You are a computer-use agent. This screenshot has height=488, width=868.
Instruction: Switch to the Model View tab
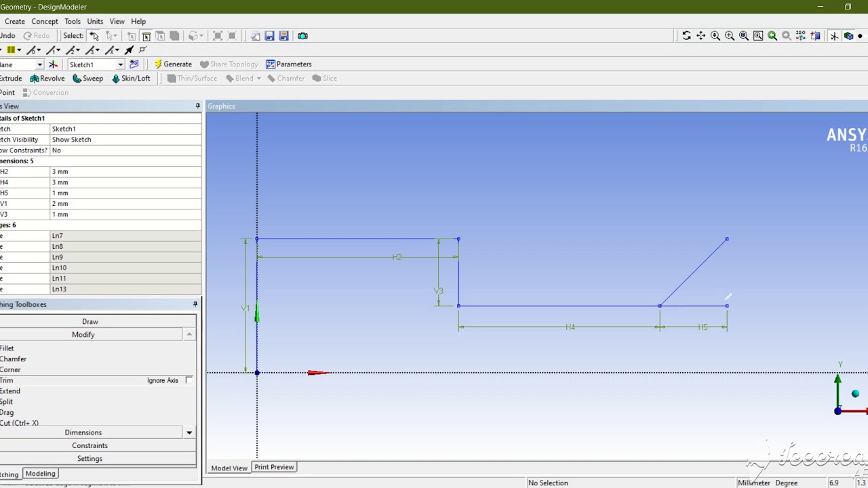tap(229, 468)
